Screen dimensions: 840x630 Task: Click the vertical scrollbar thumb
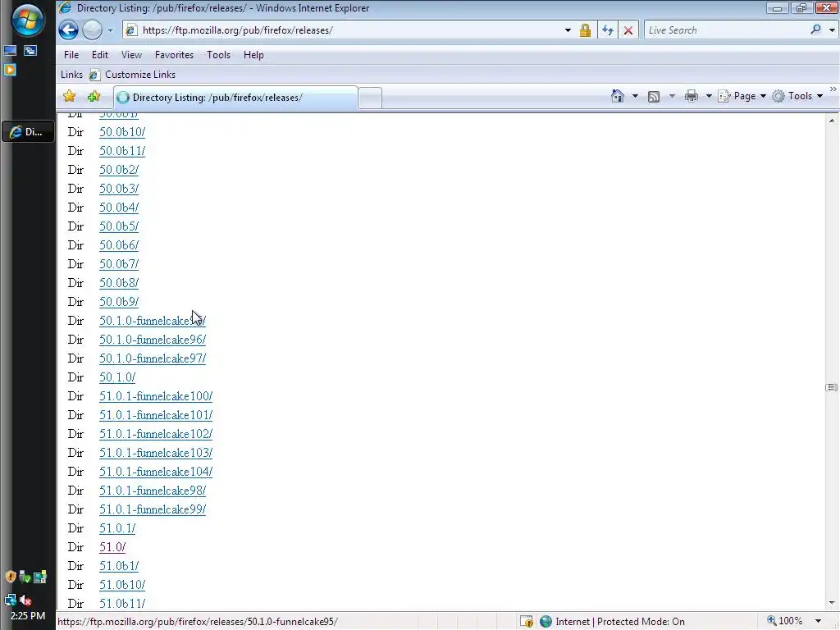click(832, 387)
